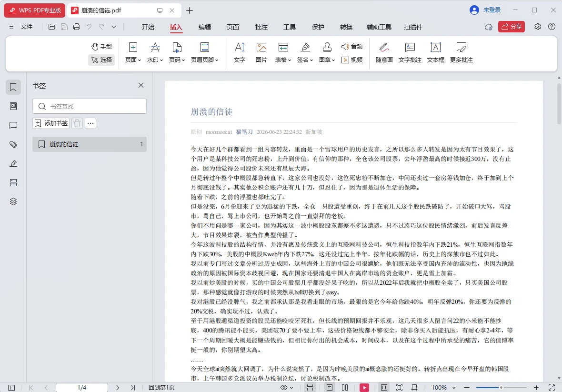This screenshot has width=562, height=392.
Task: Open the bookmark panel icon in sidebar
Action: (x=13, y=87)
